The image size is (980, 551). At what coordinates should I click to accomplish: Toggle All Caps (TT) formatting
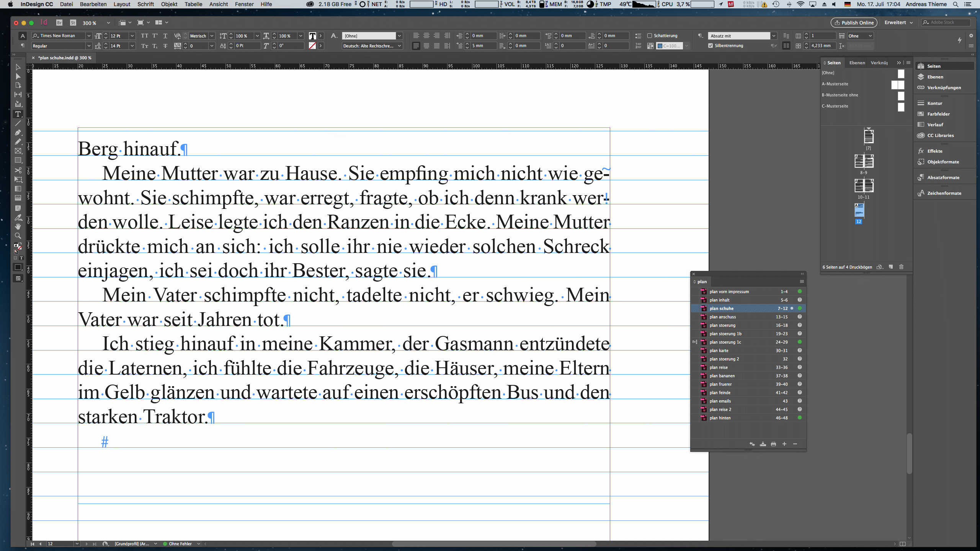click(x=144, y=36)
